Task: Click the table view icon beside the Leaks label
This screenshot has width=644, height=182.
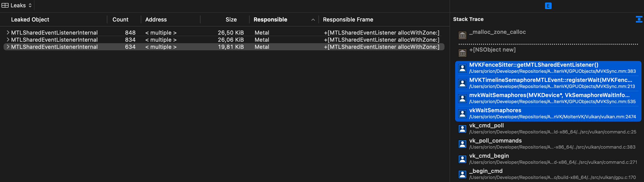Action: 5,5
